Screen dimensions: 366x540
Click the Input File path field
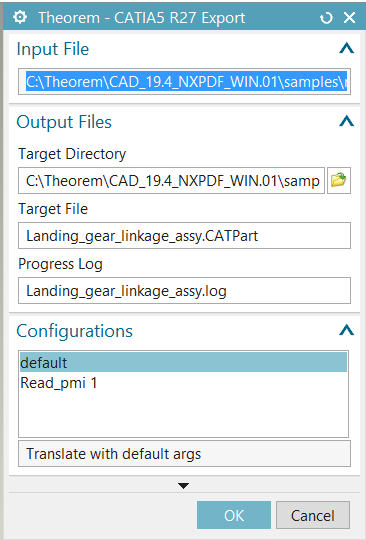click(x=185, y=82)
